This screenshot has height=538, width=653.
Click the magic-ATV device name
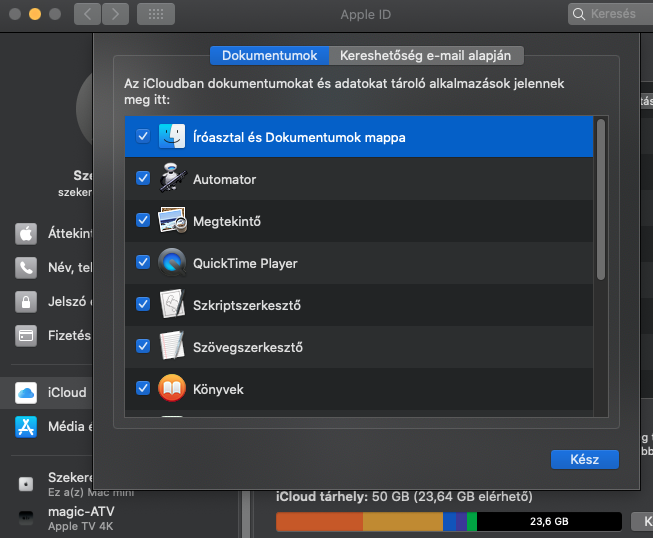[x=81, y=511]
